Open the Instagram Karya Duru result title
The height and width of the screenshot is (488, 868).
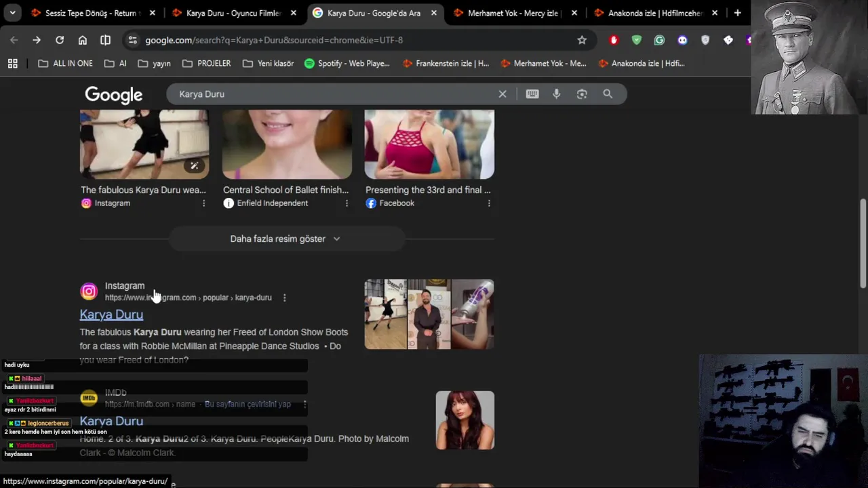click(111, 314)
